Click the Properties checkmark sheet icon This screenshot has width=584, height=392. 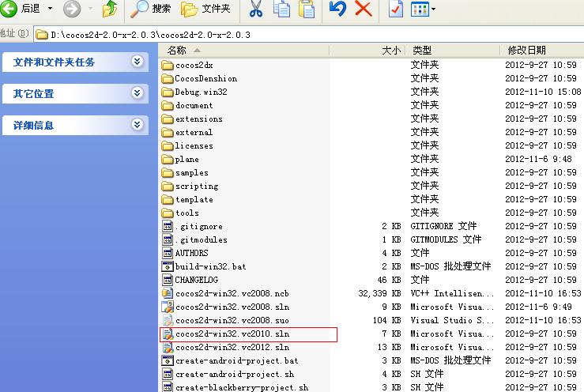tap(395, 9)
